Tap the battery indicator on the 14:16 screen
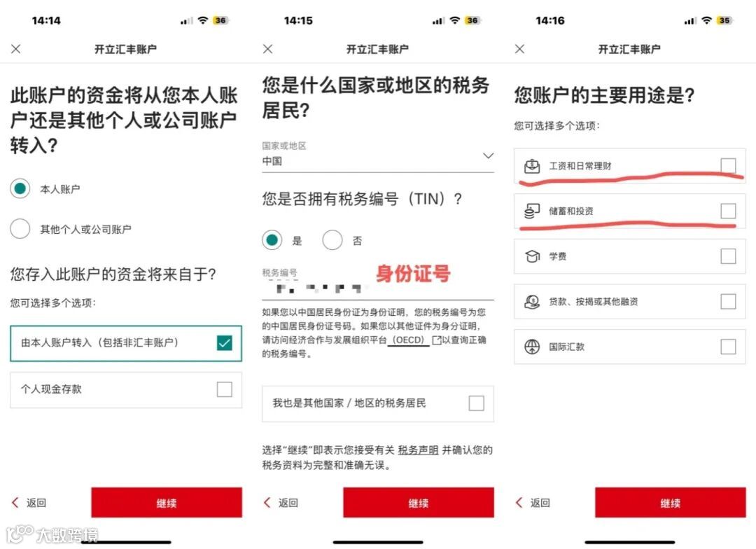This screenshot has height=549, width=756. (x=724, y=20)
